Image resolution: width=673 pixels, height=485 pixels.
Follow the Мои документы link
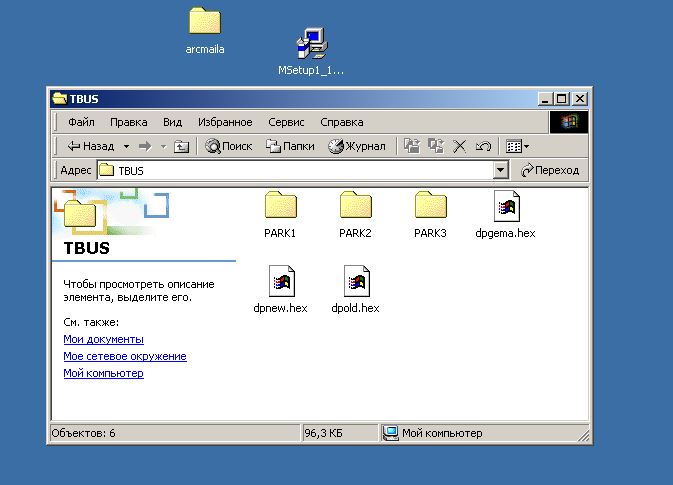point(103,339)
